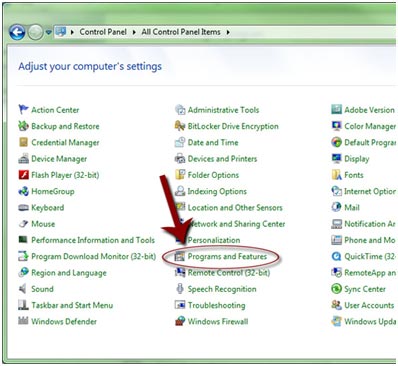Screen dimensions: 398x366
Task: Select All Control Panel Items breadcrumb
Action: coord(181,32)
